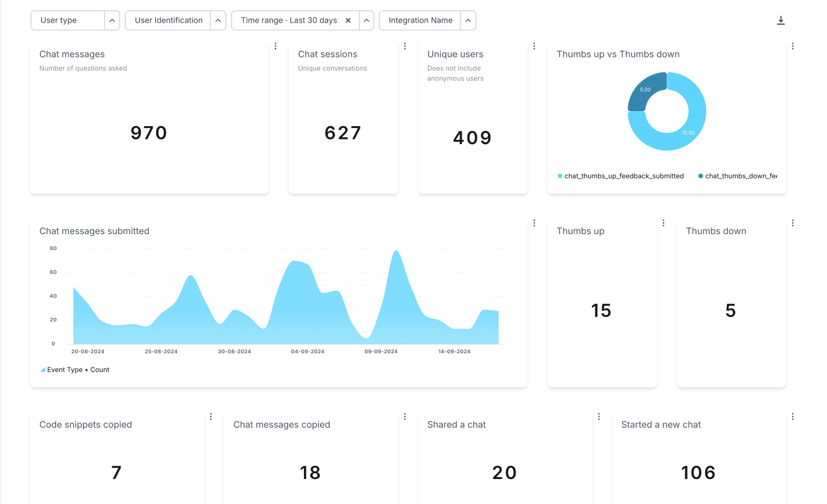Click the download icon at top right

pos(780,20)
